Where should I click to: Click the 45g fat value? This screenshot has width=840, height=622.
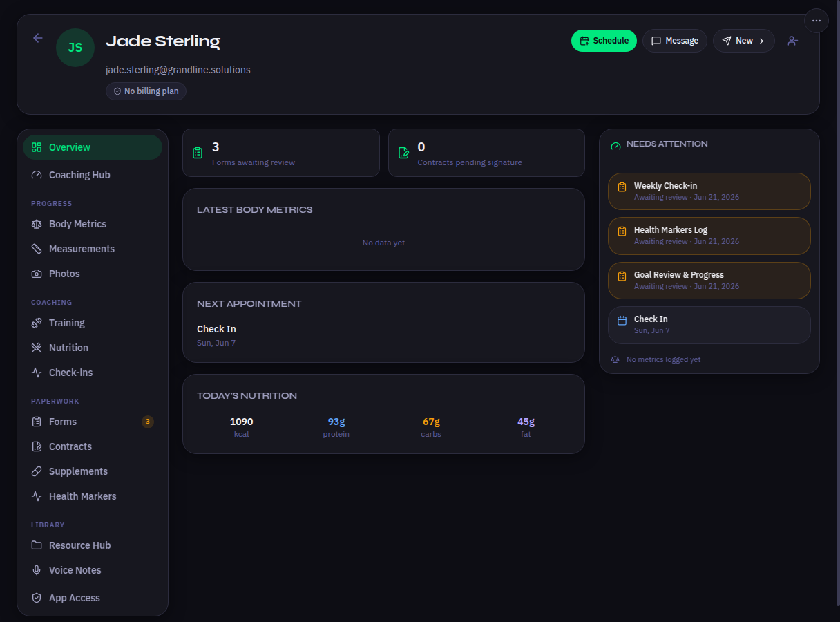coord(526,422)
